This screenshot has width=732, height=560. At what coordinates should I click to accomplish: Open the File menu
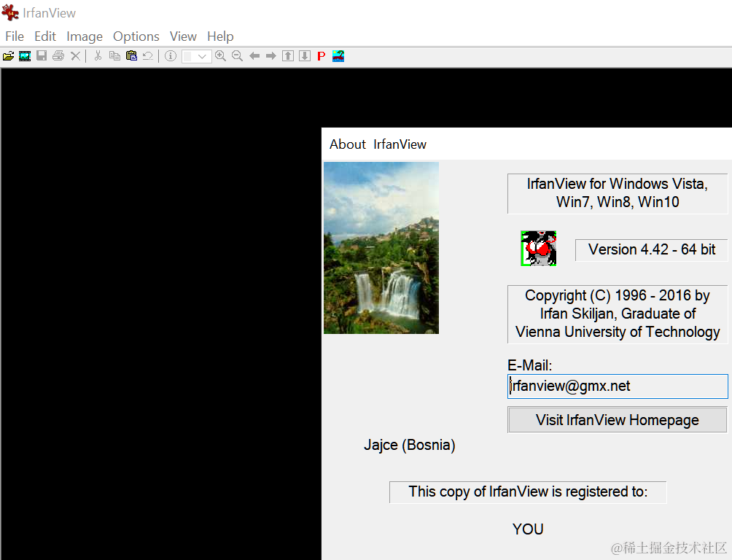click(x=15, y=36)
